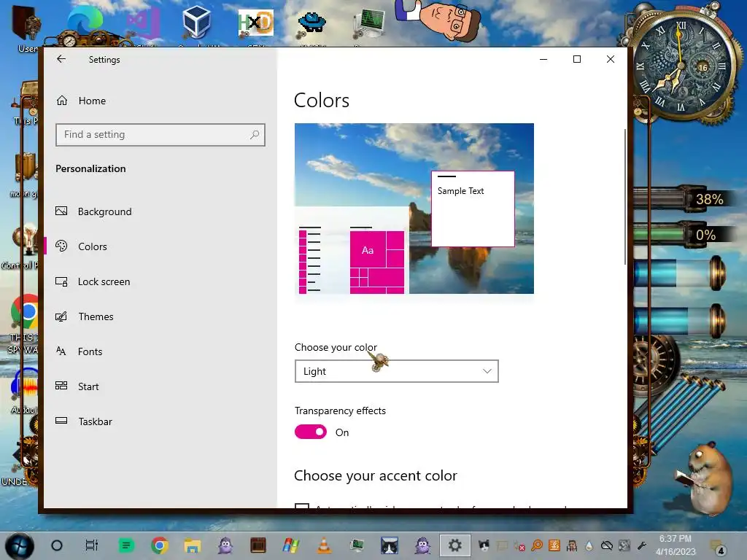
Task: Open File Explorer from the taskbar
Action: click(x=193, y=545)
